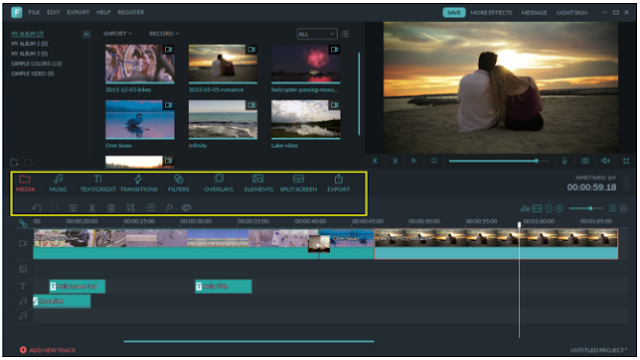Click the insert-into-frame toolbar icon

tap(150, 208)
